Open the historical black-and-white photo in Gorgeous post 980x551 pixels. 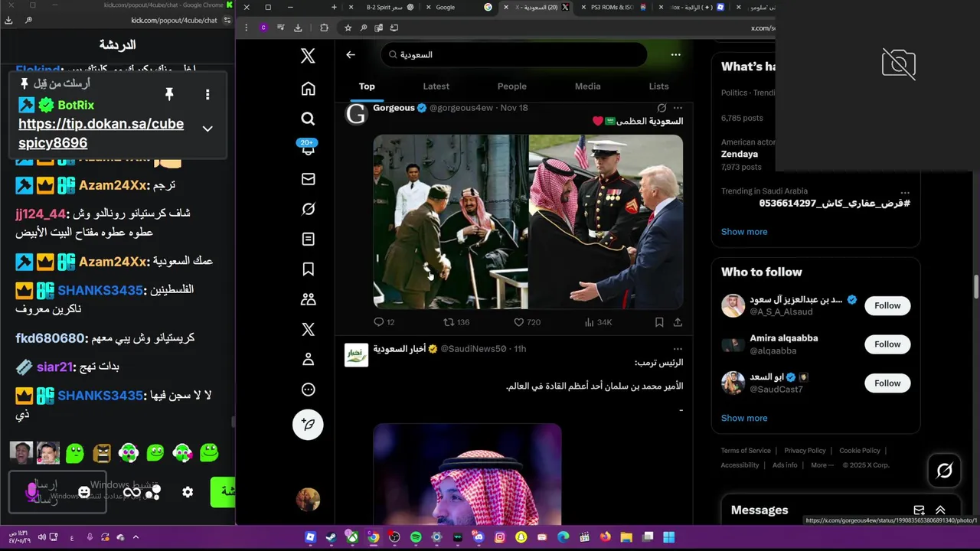click(x=450, y=222)
